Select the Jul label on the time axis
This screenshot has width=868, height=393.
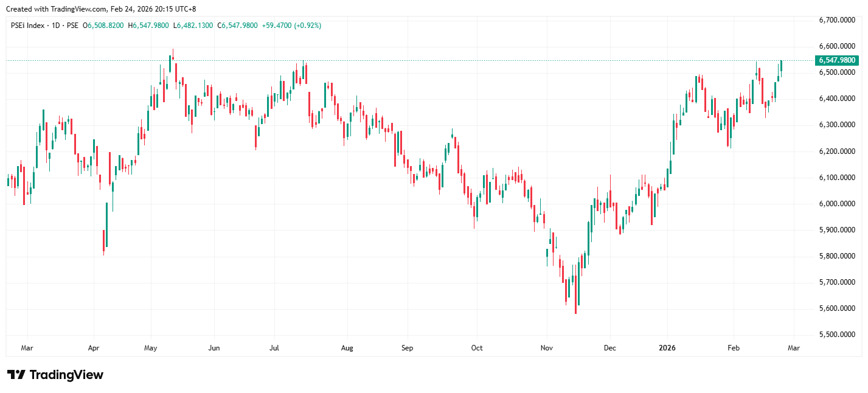[274, 348]
